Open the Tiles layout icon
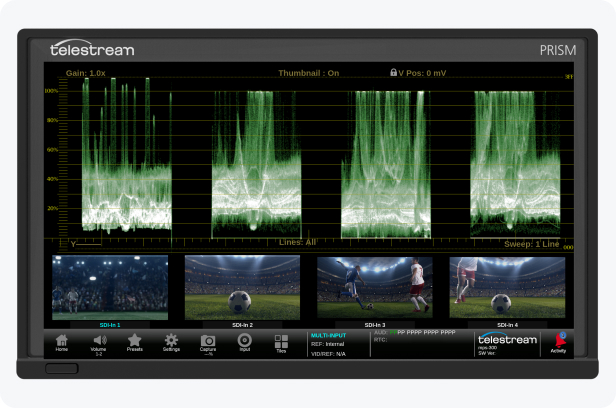Viewport: 616px width, 408px height. [x=281, y=344]
